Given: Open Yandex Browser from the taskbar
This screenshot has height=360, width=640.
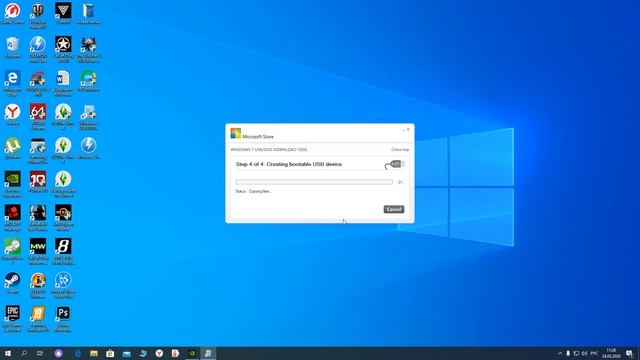Looking at the screenshot, I should tap(159, 353).
